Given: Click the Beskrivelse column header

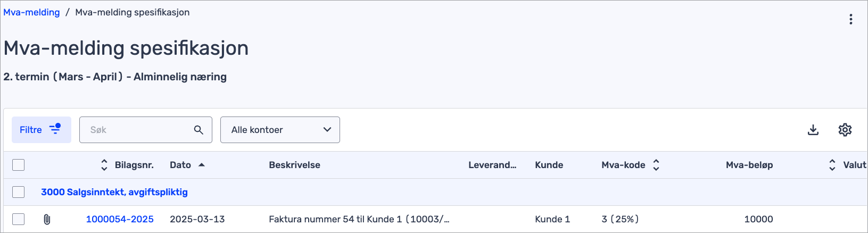Looking at the screenshot, I should pyautogui.click(x=294, y=165).
